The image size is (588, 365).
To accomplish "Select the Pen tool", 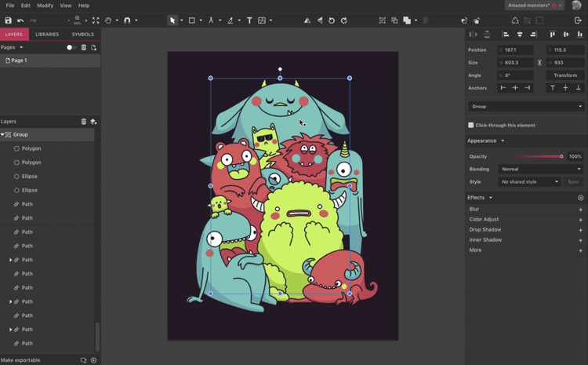I will tap(211, 20).
